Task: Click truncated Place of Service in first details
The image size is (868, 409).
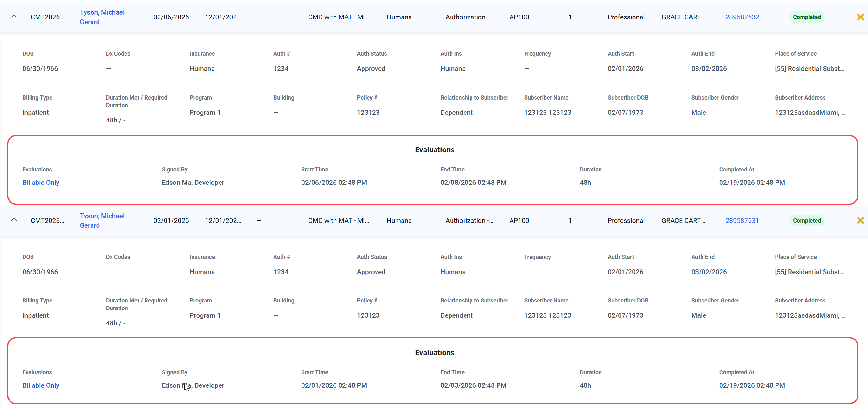Action: 809,69
